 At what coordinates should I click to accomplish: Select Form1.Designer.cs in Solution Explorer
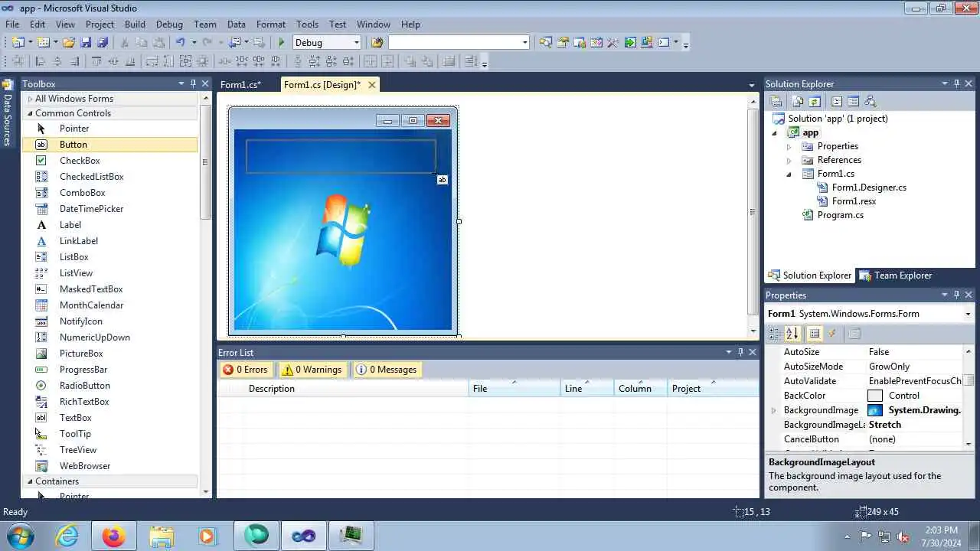pyautogui.click(x=869, y=187)
